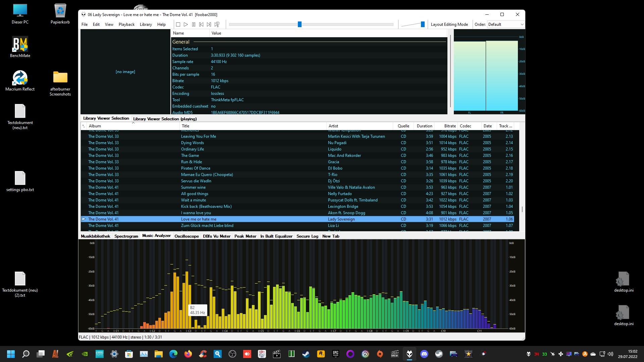
Task: Select settings pbo.txt file on desktop
Action: pyautogui.click(x=20, y=181)
